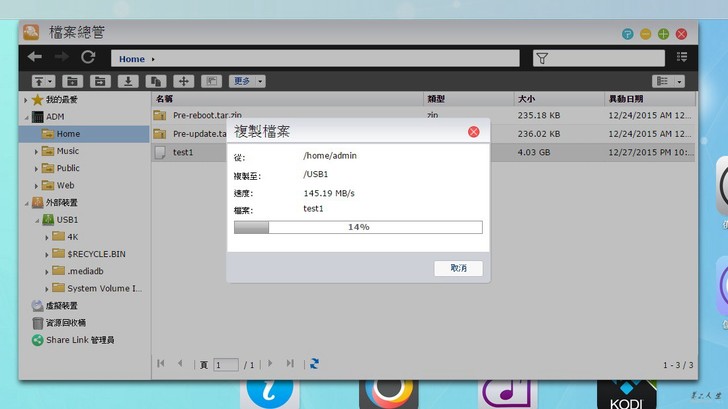The height and width of the screenshot is (409, 728).
Task: Sort by 異動日期 column header
Action: tap(626, 99)
